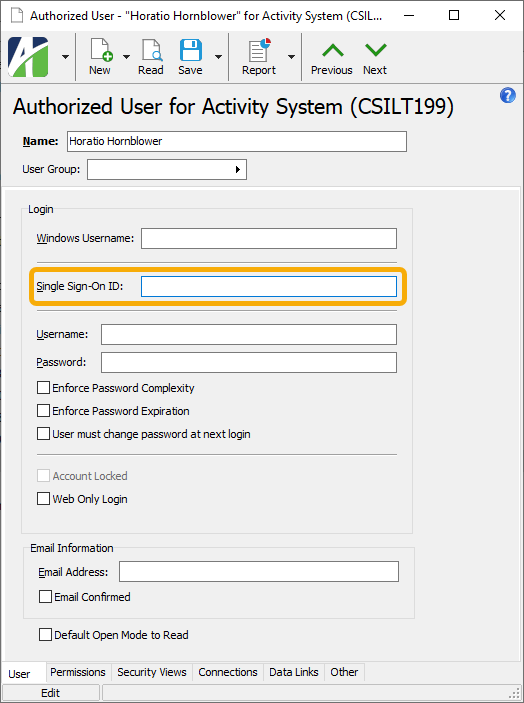Check Web Only Login option
524x703 pixels.
click(43, 499)
